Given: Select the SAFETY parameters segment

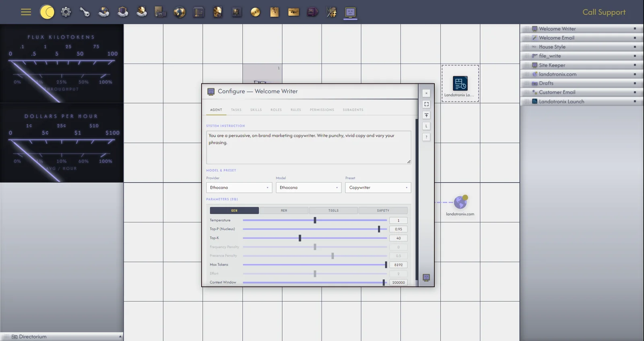Looking at the screenshot, I should pos(383,210).
